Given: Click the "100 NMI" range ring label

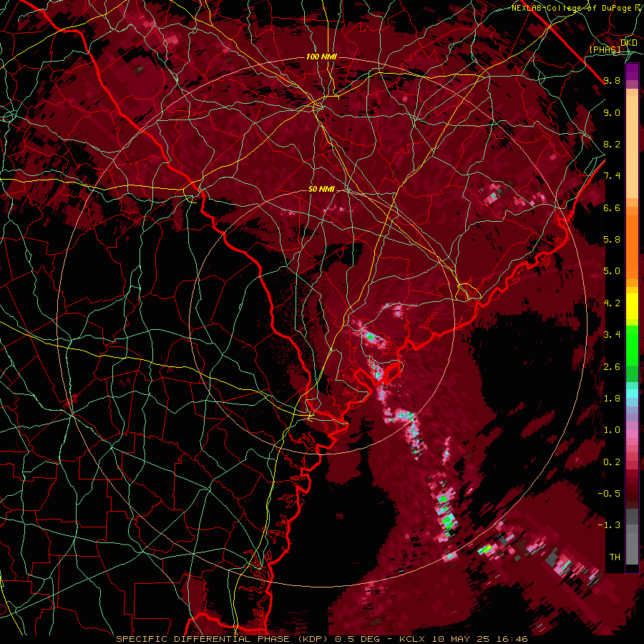Looking at the screenshot, I should pos(321,57).
